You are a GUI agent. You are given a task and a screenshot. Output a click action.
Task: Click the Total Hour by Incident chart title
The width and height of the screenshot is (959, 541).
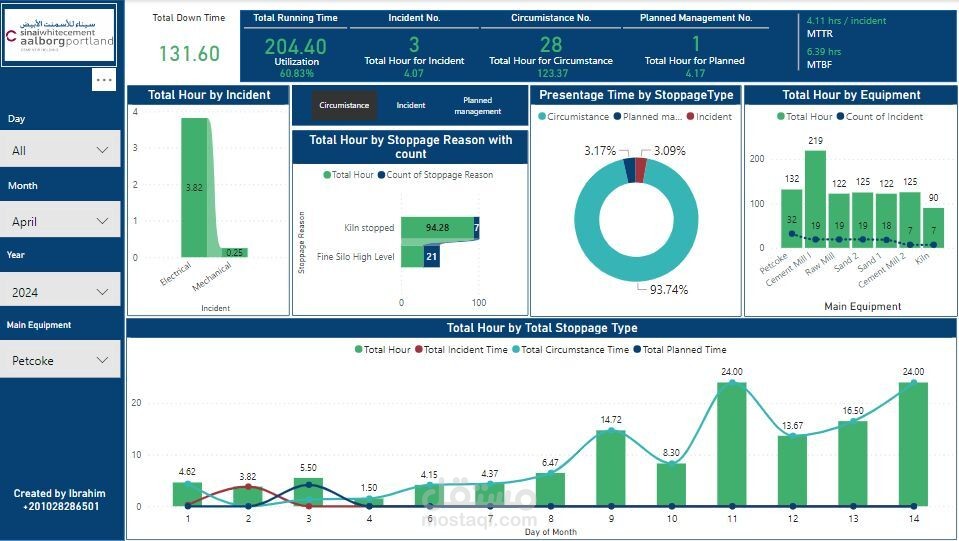pyautogui.click(x=209, y=95)
